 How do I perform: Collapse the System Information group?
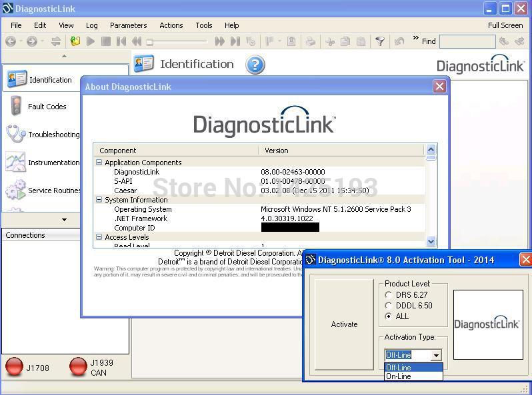click(x=99, y=200)
